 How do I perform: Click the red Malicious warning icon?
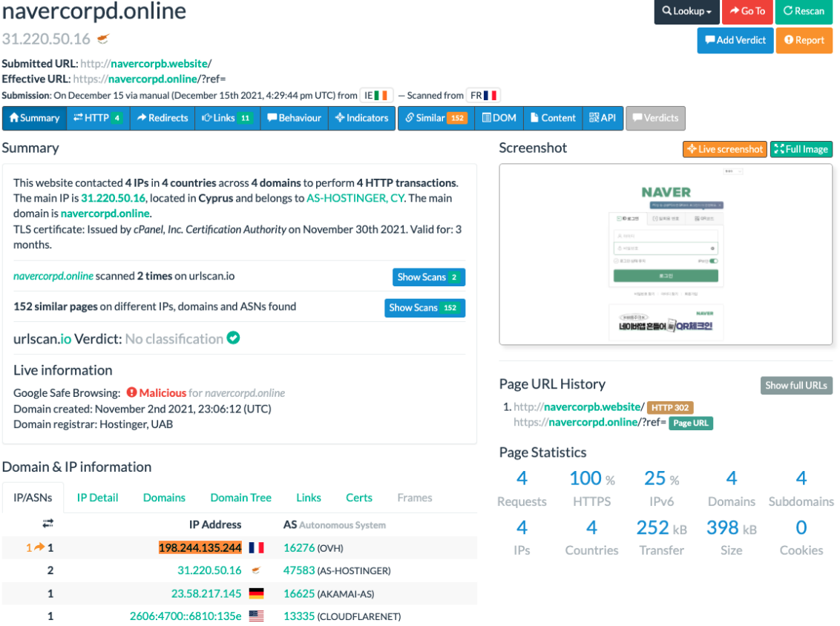(132, 392)
